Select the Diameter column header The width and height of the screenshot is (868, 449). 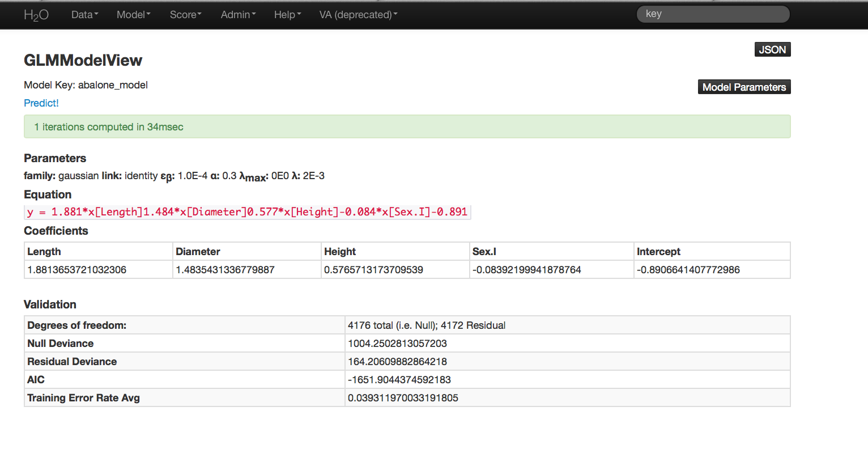pos(198,252)
